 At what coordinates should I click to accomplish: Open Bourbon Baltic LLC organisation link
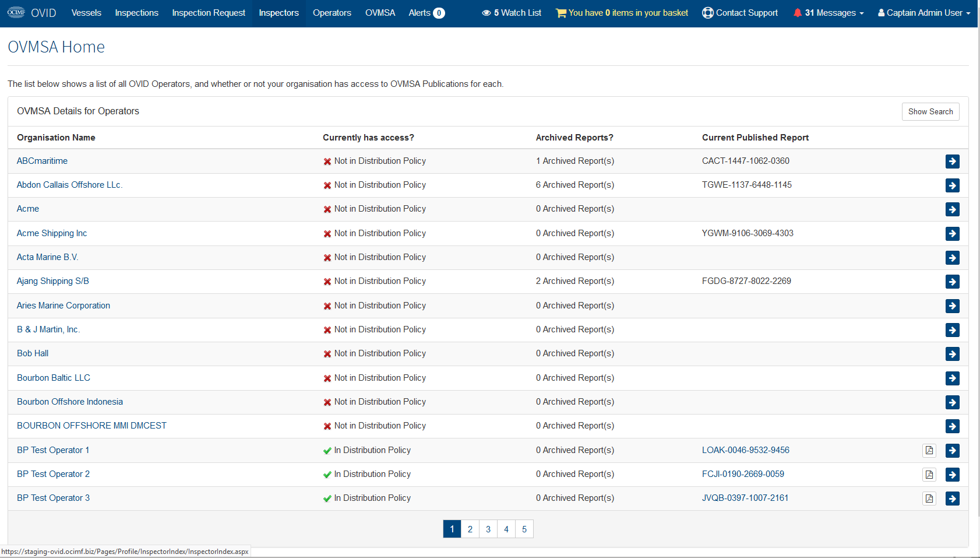(x=54, y=378)
